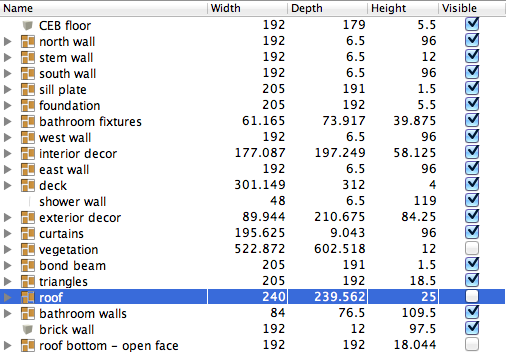Click the west wall assembly icon

point(28,138)
